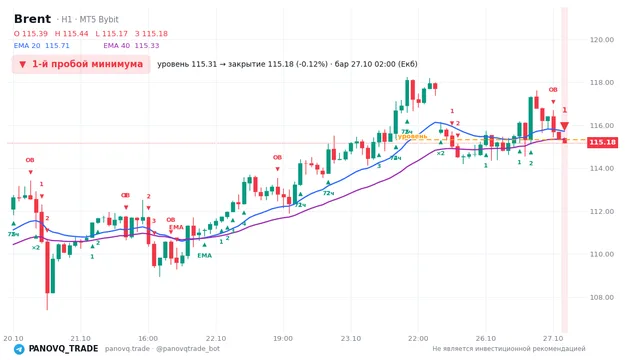Click the Brent instrument title
Image resolution: width=640 pixels, height=360 pixels.
(32, 19)
